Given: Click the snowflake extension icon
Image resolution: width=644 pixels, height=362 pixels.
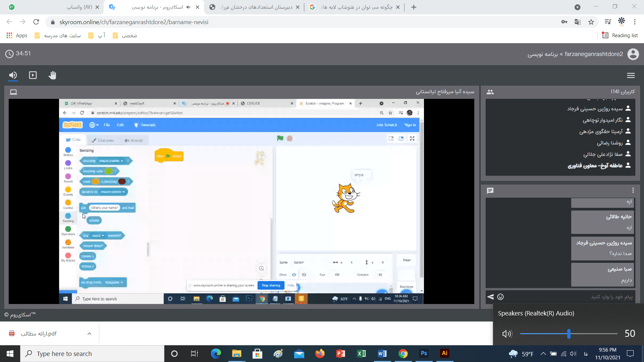Looking at the screenshot, I should tap(622, 21).
